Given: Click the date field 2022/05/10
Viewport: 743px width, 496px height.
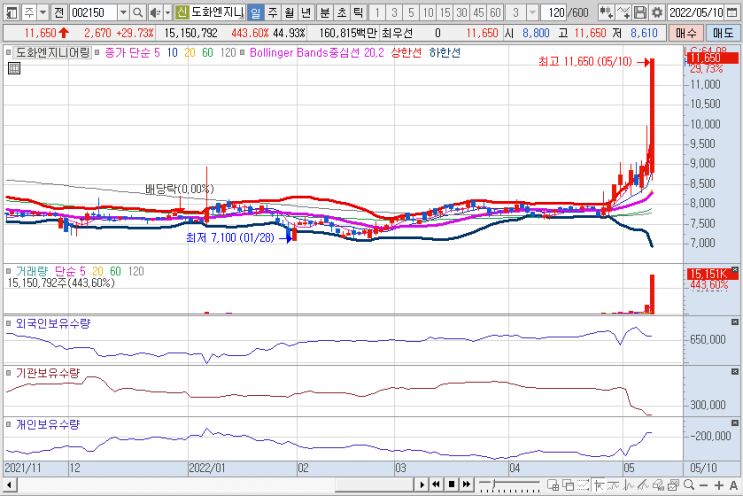Looking at the screenshot, I should [697, 13].
